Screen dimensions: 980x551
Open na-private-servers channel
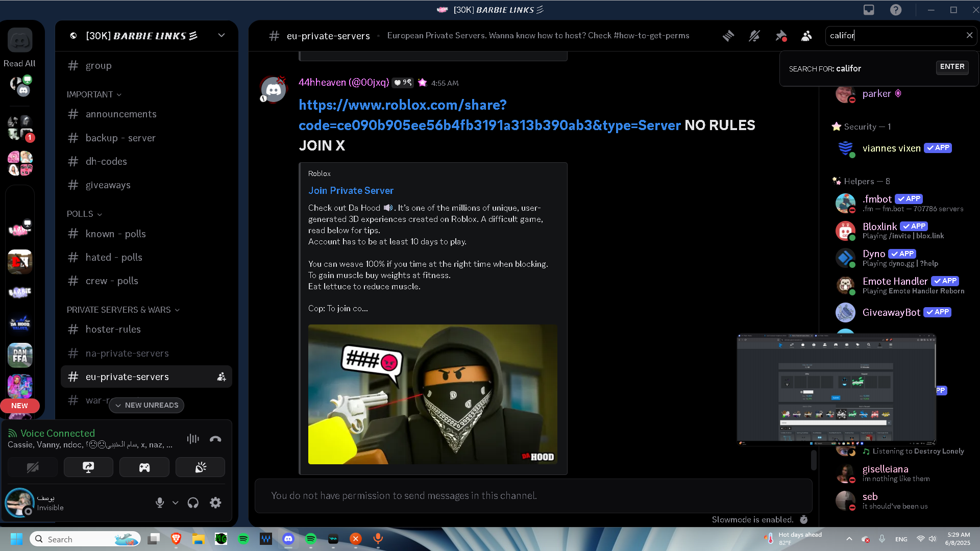point(146,353)
